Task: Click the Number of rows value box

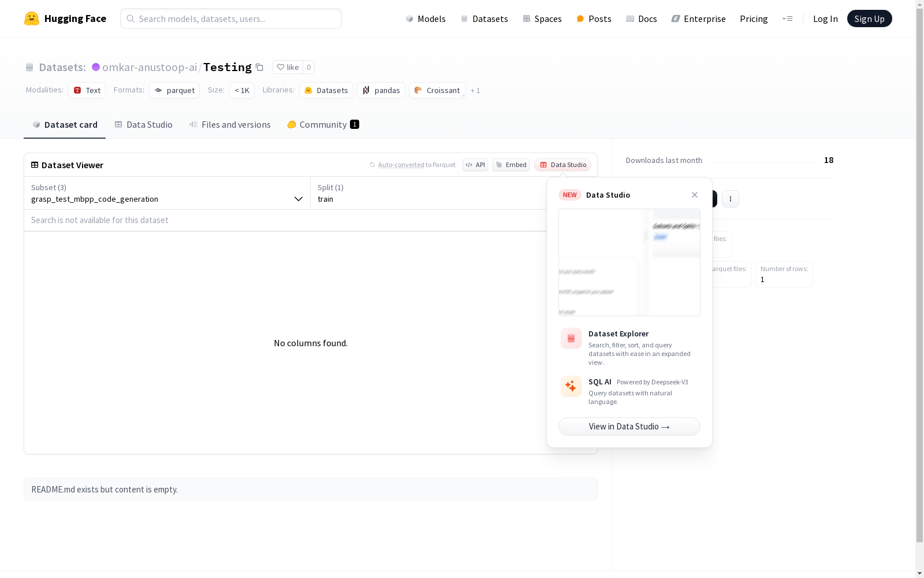Action: 784,275
